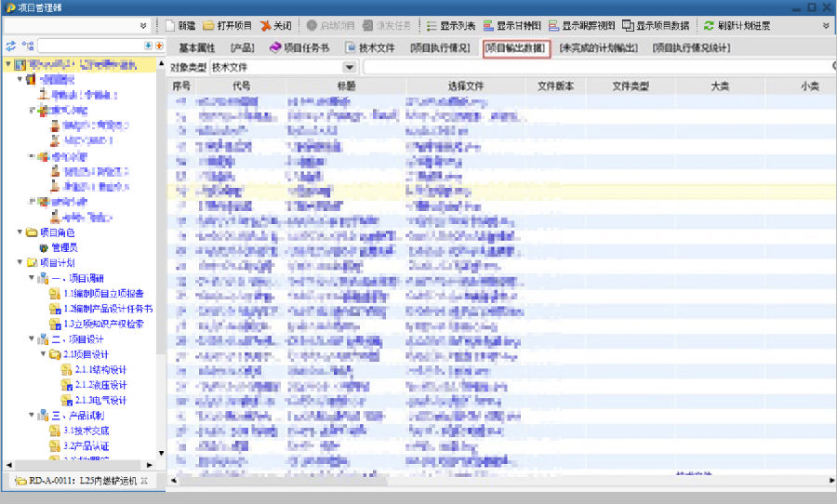This screenshot has width=837, height=504.
Task: Click the project root node icon in tree
Action: 20,64
